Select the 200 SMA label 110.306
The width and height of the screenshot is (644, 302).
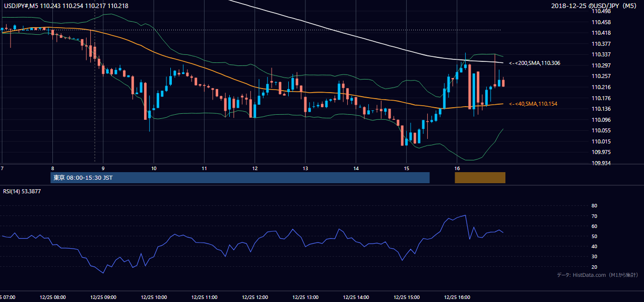(535, 63)
